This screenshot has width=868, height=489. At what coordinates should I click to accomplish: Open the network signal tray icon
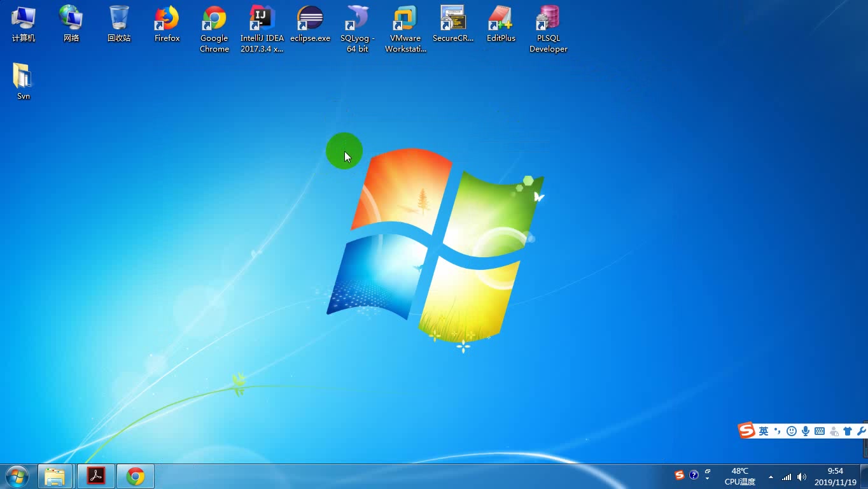pos(787,477)
